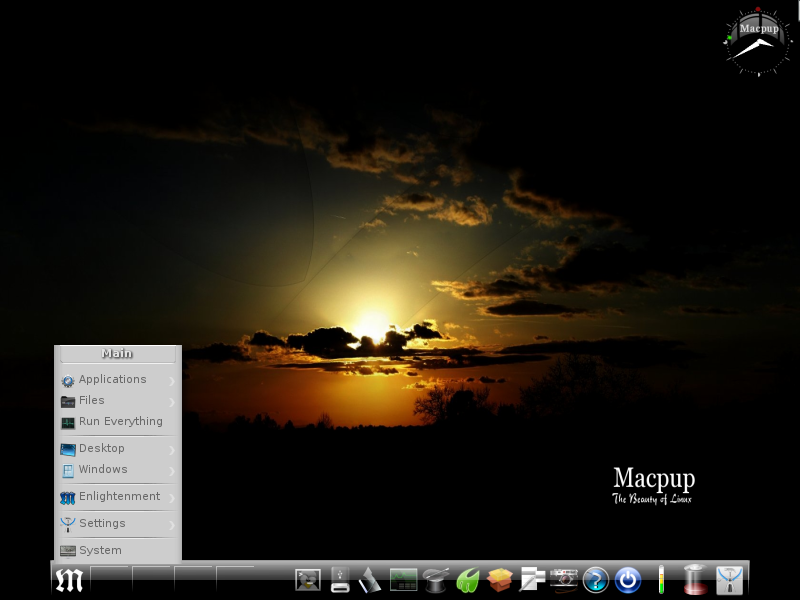Expand the Files menu entry
Viewport: 800px width, 600px height.
click(x=118, y=401)
